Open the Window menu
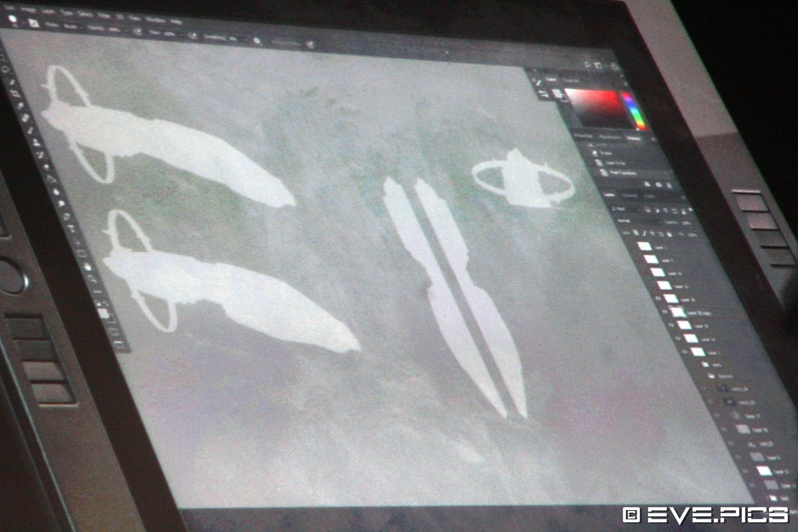 [x=155, y=19]
